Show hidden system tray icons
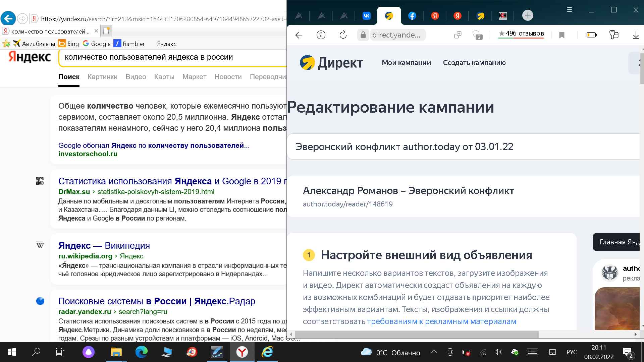Viewport: 644px width, 362px height. click(x=434, y=352)
